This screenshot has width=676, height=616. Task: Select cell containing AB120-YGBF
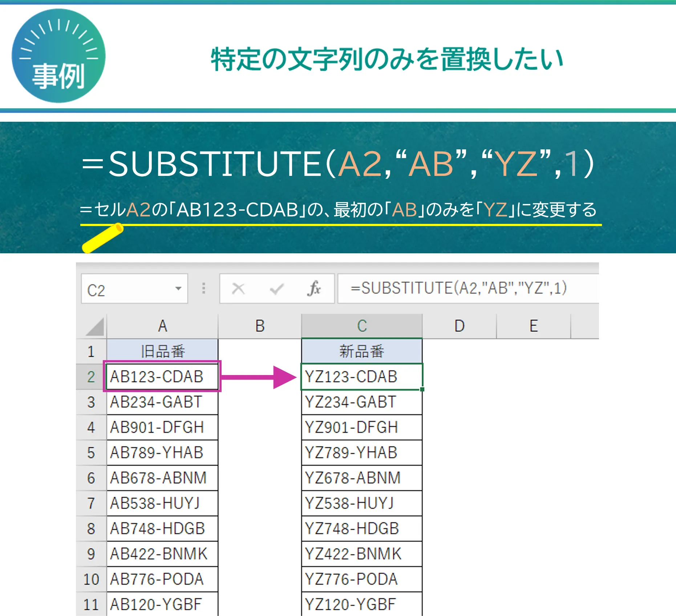162,604
